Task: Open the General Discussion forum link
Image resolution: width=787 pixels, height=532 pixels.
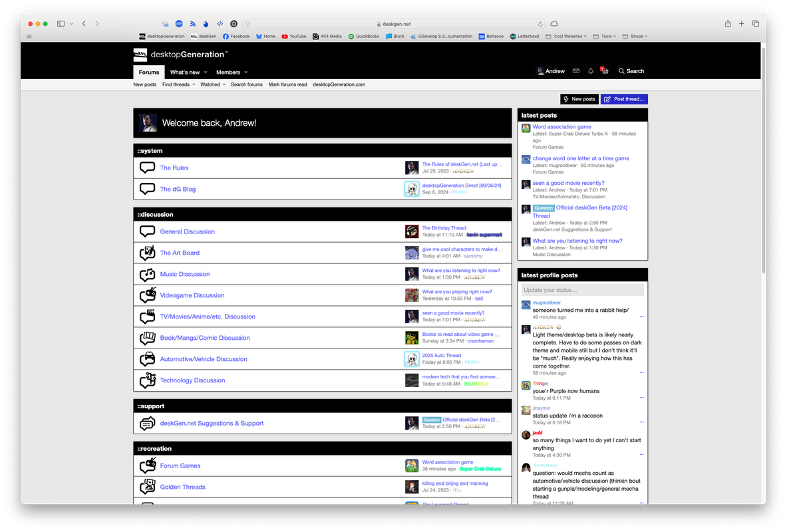Action: 187,231
